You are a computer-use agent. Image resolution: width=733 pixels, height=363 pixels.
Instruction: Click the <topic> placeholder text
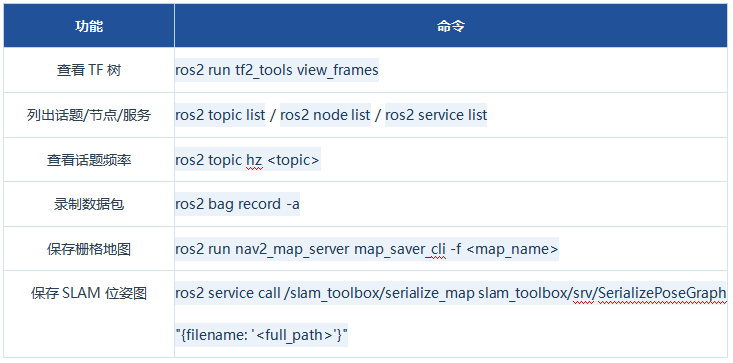point(294,160)
